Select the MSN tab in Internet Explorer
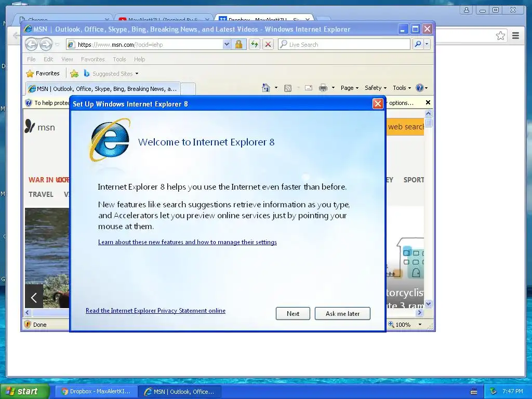 click(103, 88)
